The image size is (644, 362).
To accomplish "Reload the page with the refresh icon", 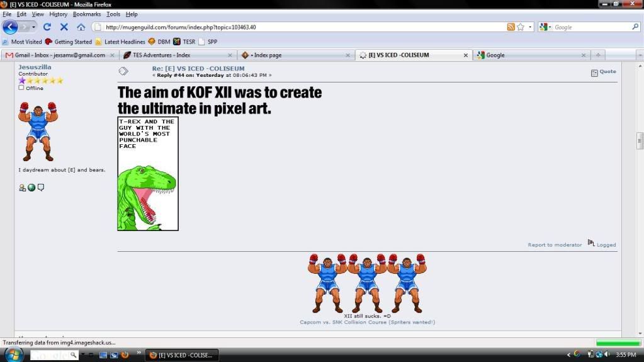I will (x=47, y=27).
